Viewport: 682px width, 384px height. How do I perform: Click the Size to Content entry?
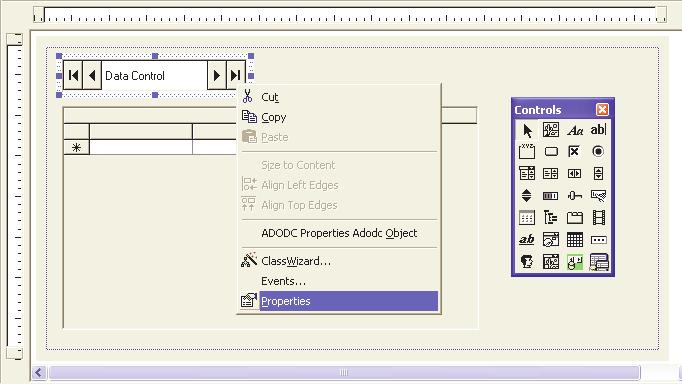pos(339,165)
